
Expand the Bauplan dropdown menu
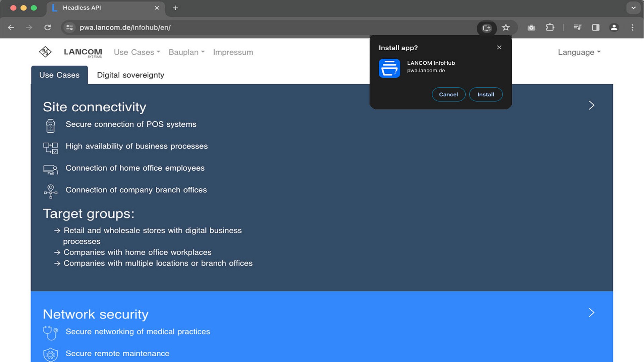tap(186, 52)
